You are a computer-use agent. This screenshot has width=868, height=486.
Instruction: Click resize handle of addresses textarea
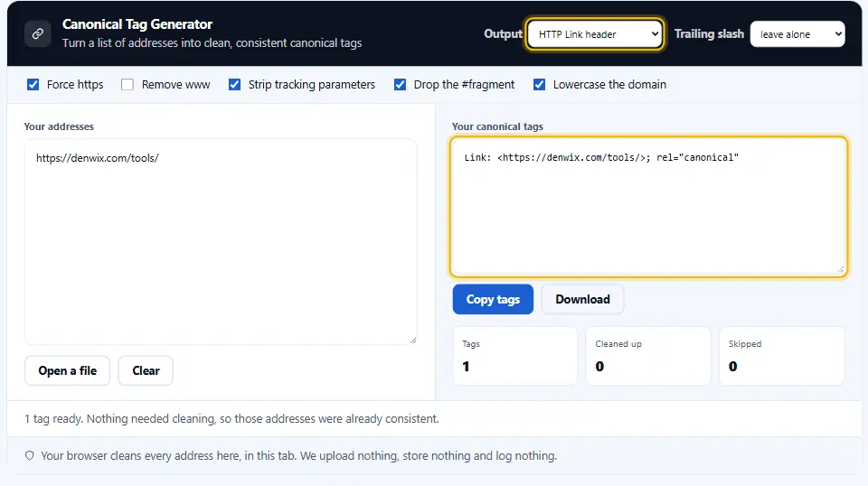[x=413, y=341]
